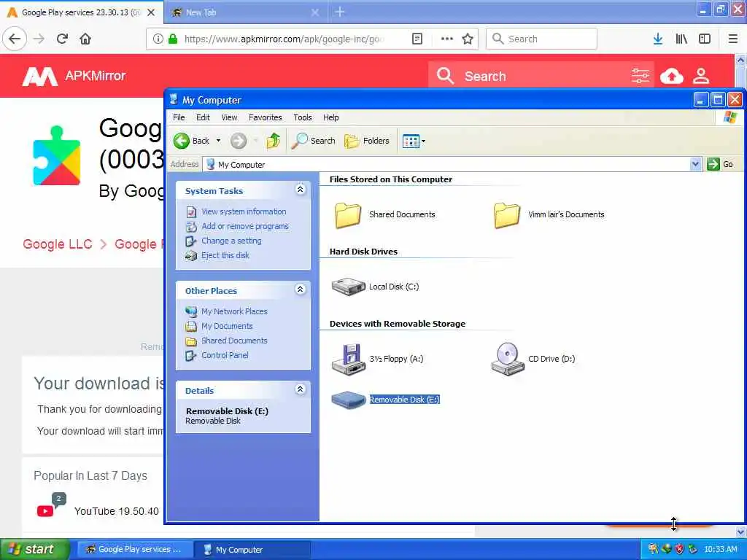Select the Local Disk (C:) drive icon
Image resolution: width=747 pixels, height=560 pixels.
pos(348,287)
